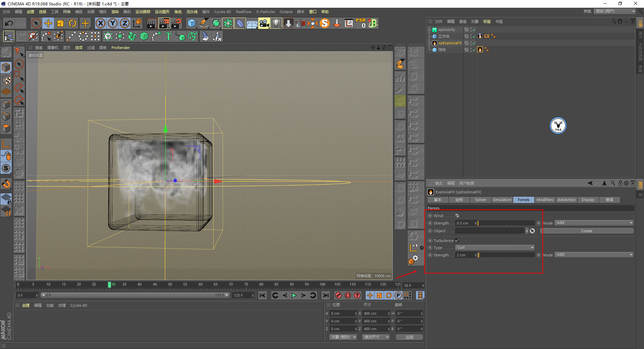Select the Move tool

48,23
